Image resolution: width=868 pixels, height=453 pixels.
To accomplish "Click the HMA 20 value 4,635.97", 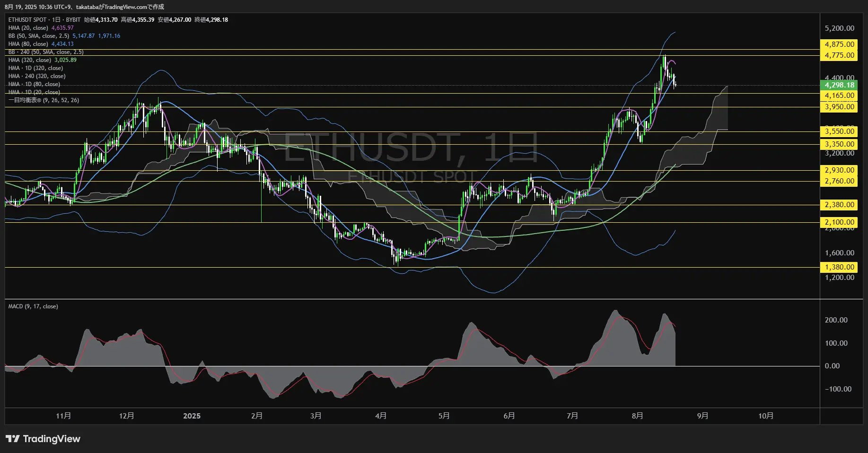I will (62, 28).
